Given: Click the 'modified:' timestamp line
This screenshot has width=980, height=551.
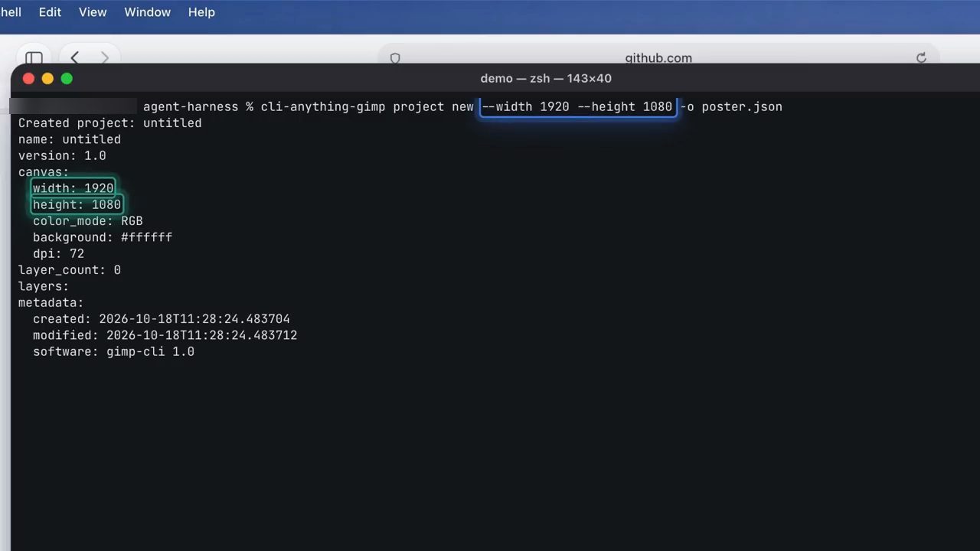Looking at the screenshot, I should pyautogui.click(x=165, y=335).
